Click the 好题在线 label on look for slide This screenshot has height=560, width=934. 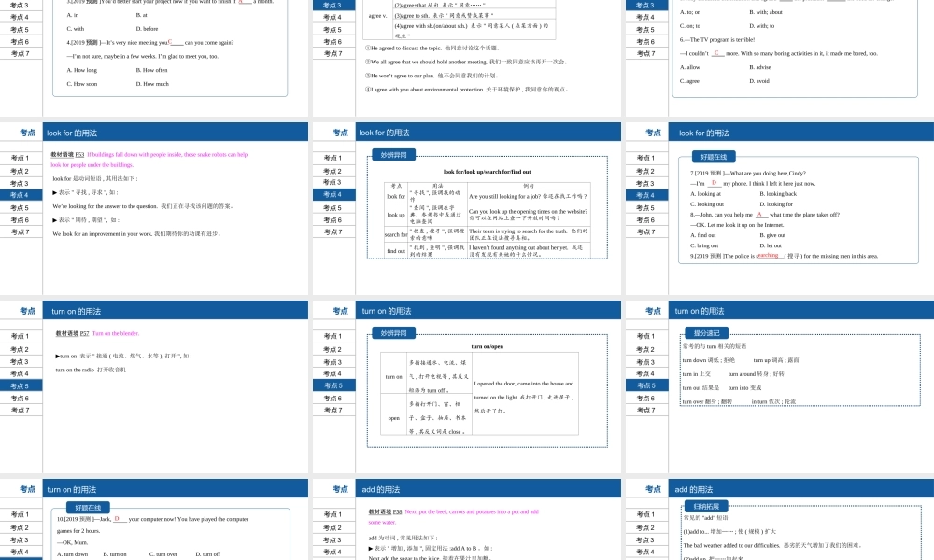point(714,157)
